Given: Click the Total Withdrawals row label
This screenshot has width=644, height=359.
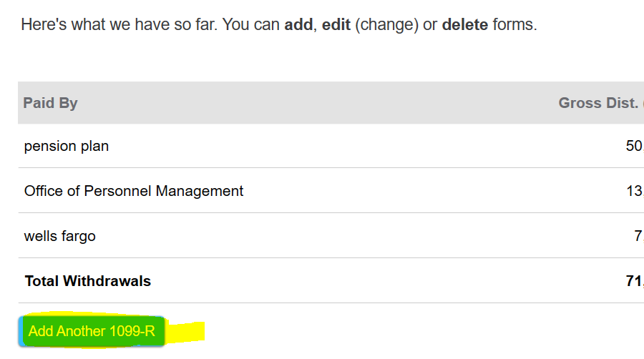Looking at the screenshot, I should point(87,281).
